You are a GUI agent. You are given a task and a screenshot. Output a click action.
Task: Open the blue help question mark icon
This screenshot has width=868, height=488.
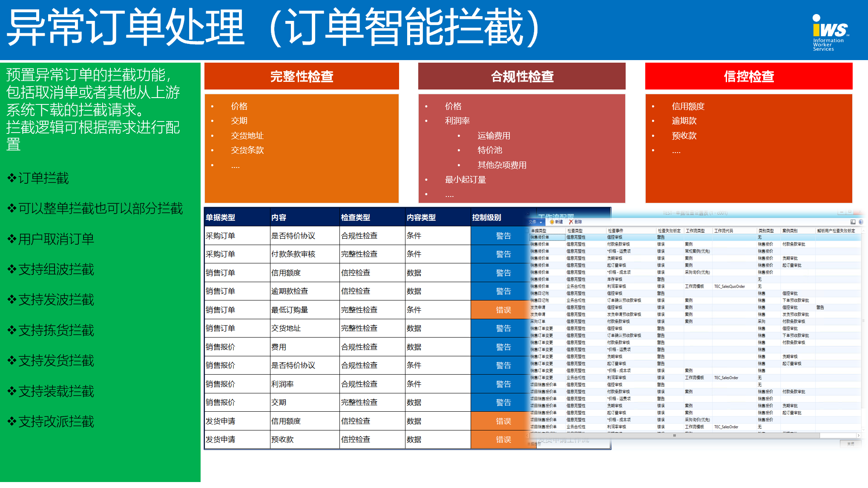pos(861,222)
